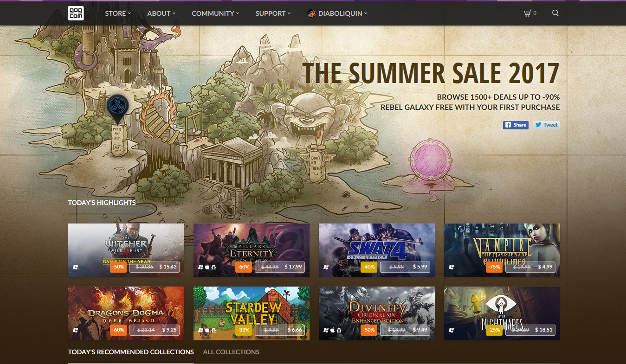Share the sale on Facebook

(x=516, y=125)
